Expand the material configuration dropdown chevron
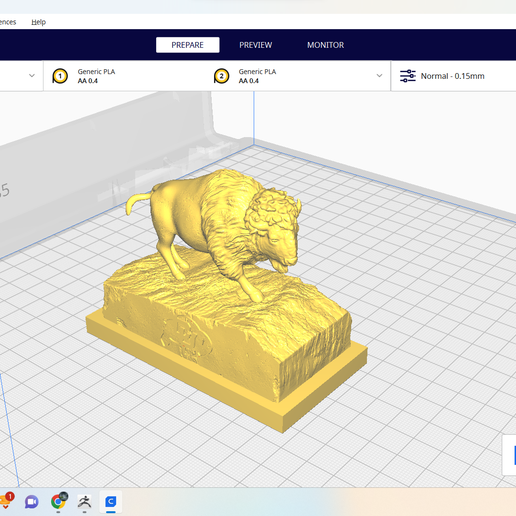This screenshot has height=516, width=516. tap(379, 76)
